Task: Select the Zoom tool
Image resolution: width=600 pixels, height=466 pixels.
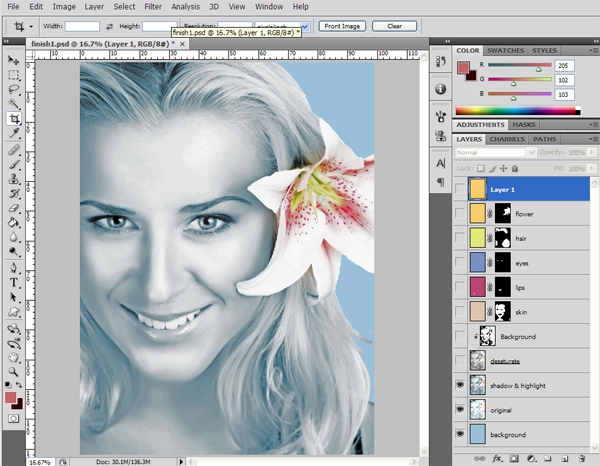Action: 13,371
